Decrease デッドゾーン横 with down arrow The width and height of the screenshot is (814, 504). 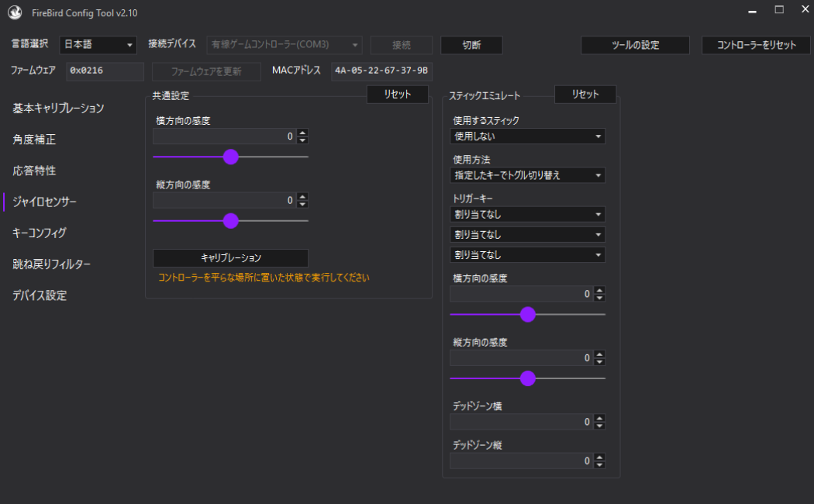click(x=599, y=426)
